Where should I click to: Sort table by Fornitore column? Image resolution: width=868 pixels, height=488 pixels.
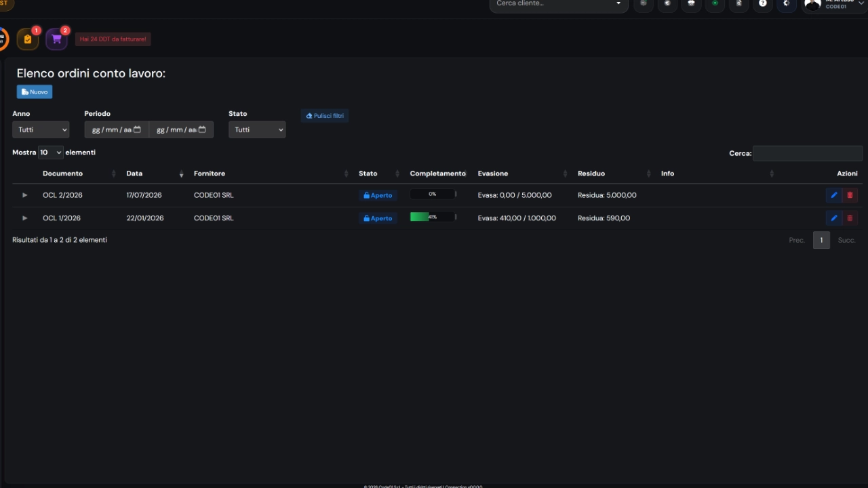pos(271,174)
